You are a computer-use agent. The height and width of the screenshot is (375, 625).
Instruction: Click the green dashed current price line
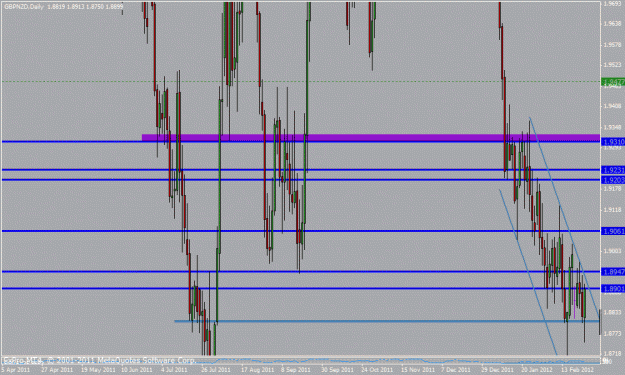pyautogui.click(x=301, y=82)
